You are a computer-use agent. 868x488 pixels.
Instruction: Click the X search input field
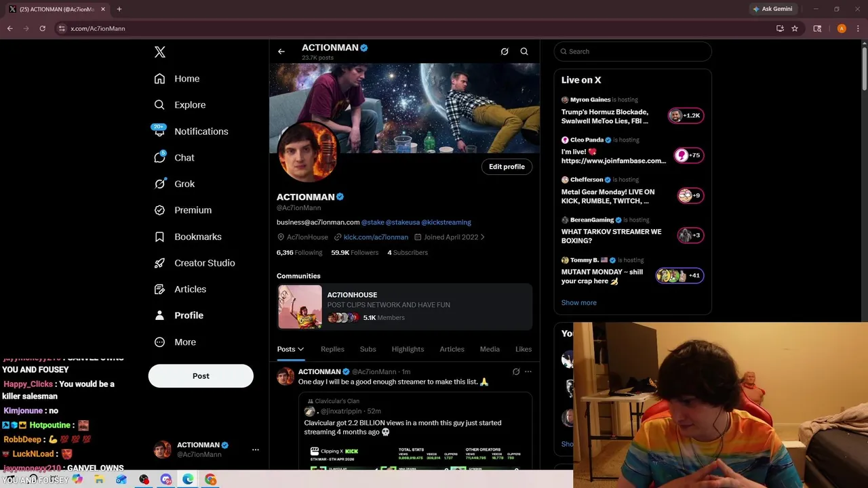633,52
